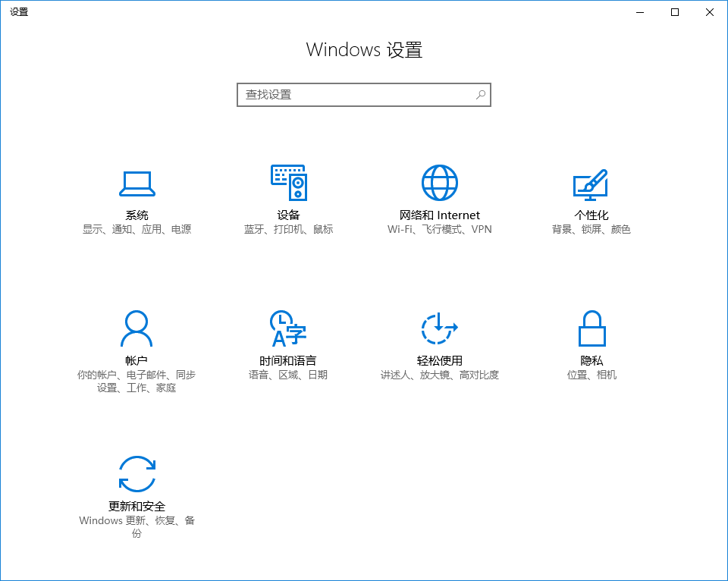
Task: Click the text 位置、相机
Action: (x=591, y=375)
